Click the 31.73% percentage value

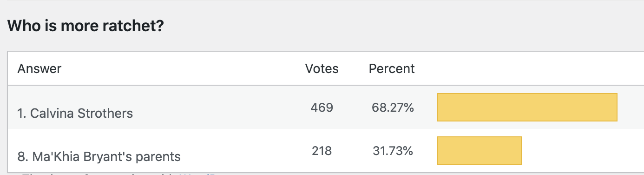click(393, 151)
